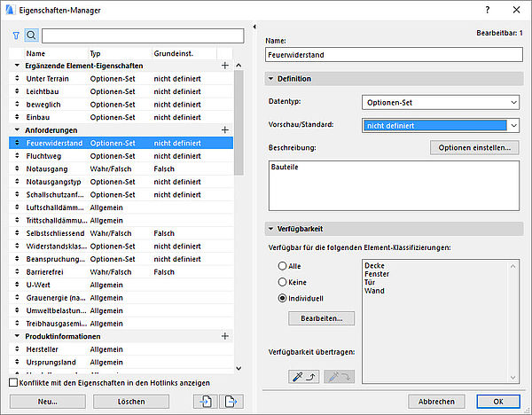The image size is (532, 415).
Task: Enable hotlink property conflicts checkbox
Action: pyautogui.click(x=12, y=382)
